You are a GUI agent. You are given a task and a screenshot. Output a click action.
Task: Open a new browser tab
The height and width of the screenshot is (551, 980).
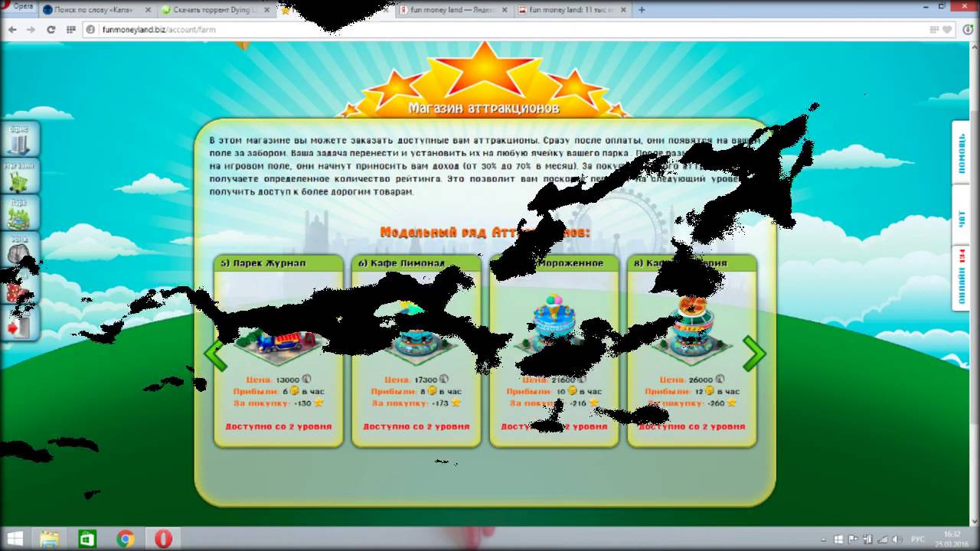point(642,10)
